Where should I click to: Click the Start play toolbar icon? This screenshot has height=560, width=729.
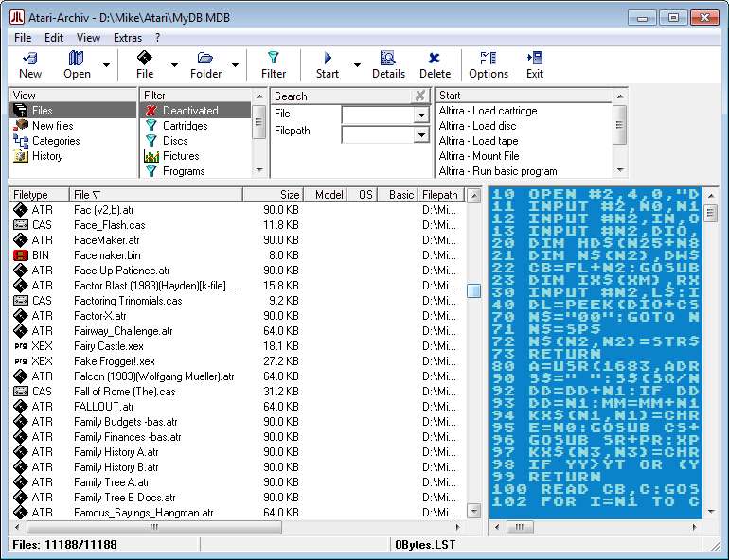pos(328,58)
